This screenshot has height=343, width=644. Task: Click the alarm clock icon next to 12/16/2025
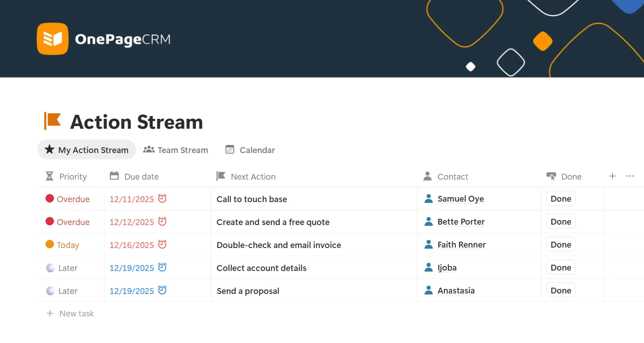tap(162, 244)
